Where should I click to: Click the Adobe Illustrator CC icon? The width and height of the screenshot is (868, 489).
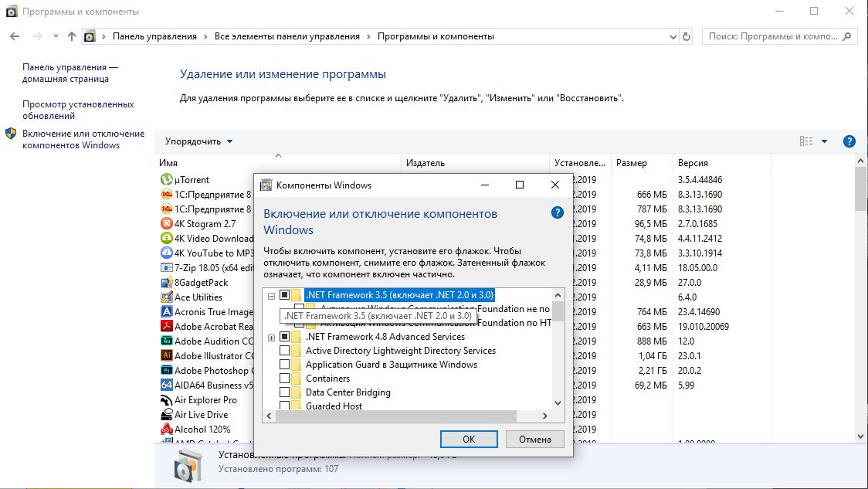(166, 355)
